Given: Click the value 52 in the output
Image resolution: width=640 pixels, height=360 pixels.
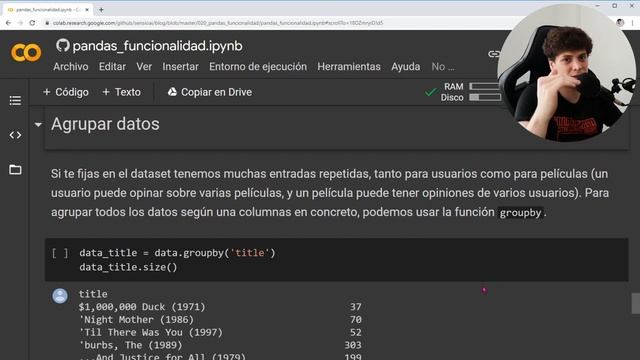Looking at the screenshot, I should (x=356, y=332).
